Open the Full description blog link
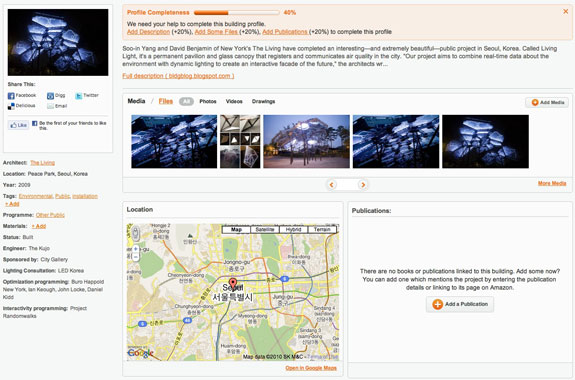Screen dimensions: 575x380 [x=178, y=76]
